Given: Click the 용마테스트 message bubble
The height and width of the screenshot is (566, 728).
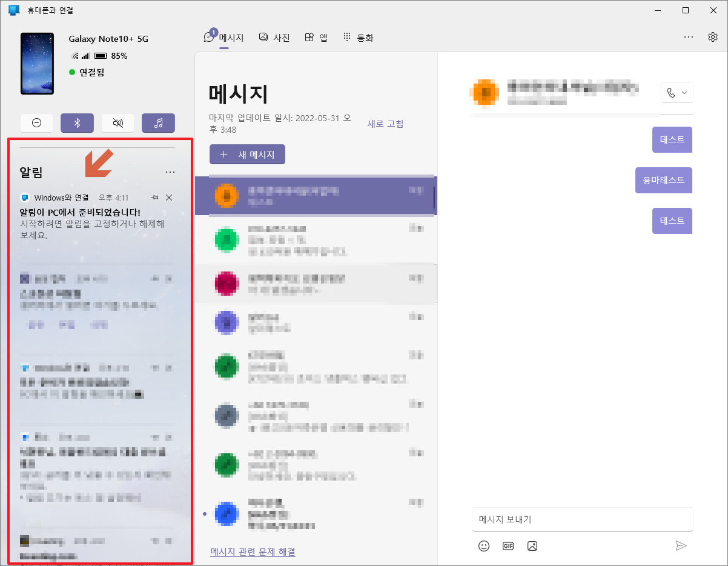Looking at the screenshot, I should (x=664, y=180).
